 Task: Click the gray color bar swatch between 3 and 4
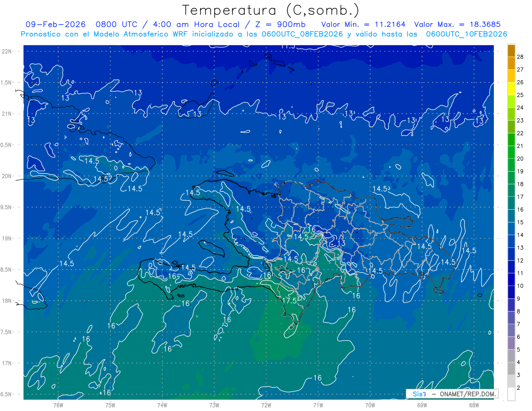(x=512, y=368)
